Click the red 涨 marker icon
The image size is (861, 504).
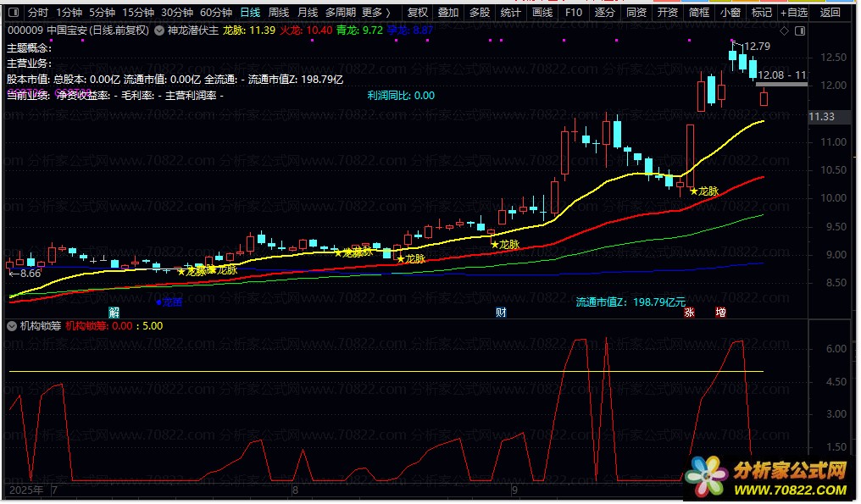point(690,313)
